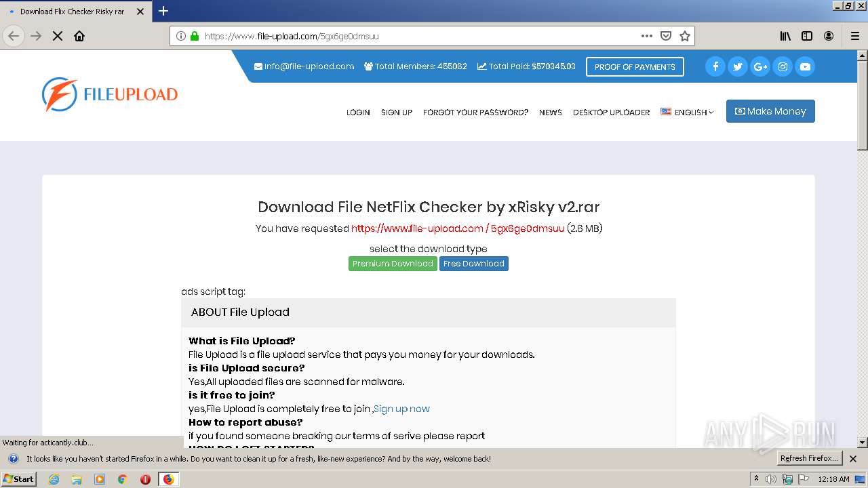This screenshot has width=868, height=488.
Task: Visit the YouTube social icon
Action: click(805, 66)
